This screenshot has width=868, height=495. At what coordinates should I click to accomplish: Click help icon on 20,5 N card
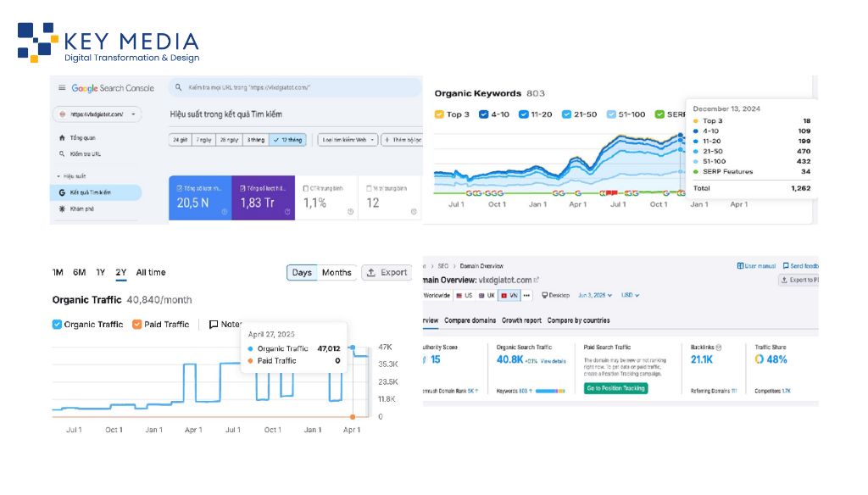(x=224, y=212)
